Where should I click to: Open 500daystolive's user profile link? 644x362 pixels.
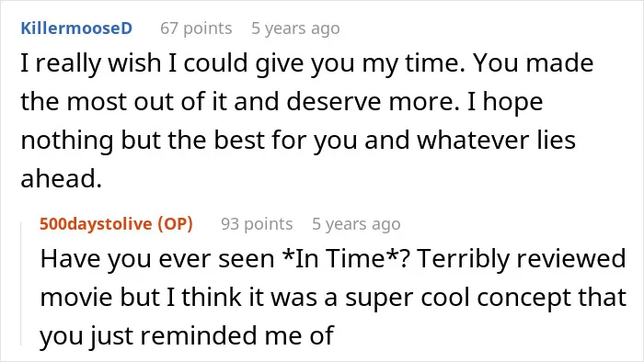click(x=96, y=224)
